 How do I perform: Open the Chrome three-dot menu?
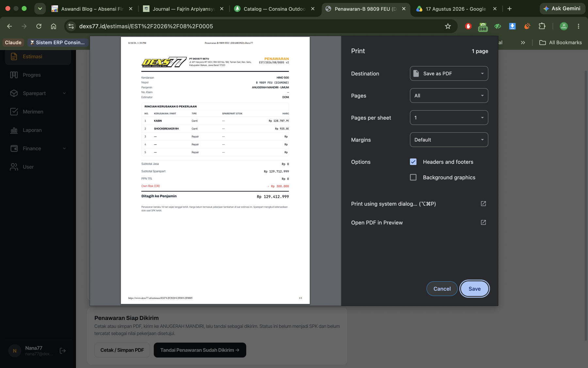point(578,26)
